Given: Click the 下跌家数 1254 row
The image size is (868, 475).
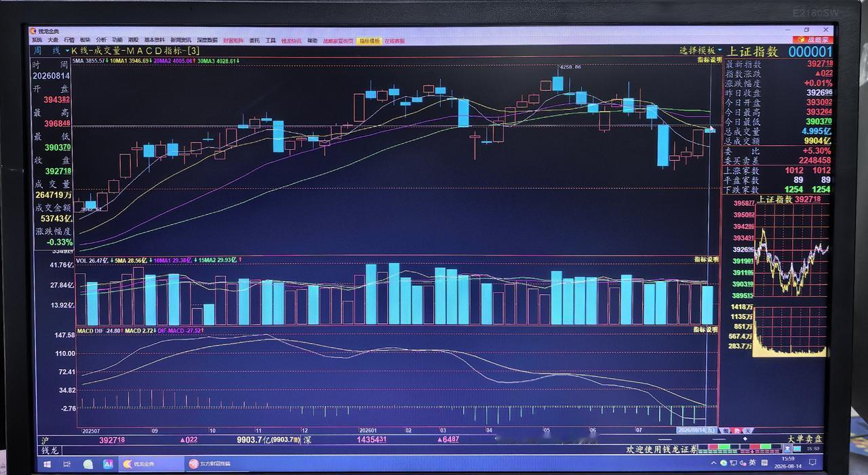Looking at the screenshot, I should point(778,190).
